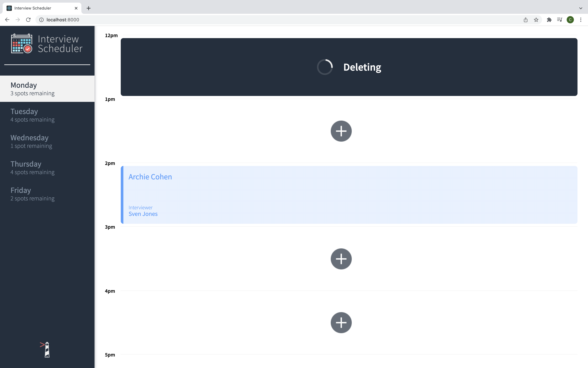This screenshot has width=588, height=368.
Task: Share this page via share icon
Action: pos(525,20)
